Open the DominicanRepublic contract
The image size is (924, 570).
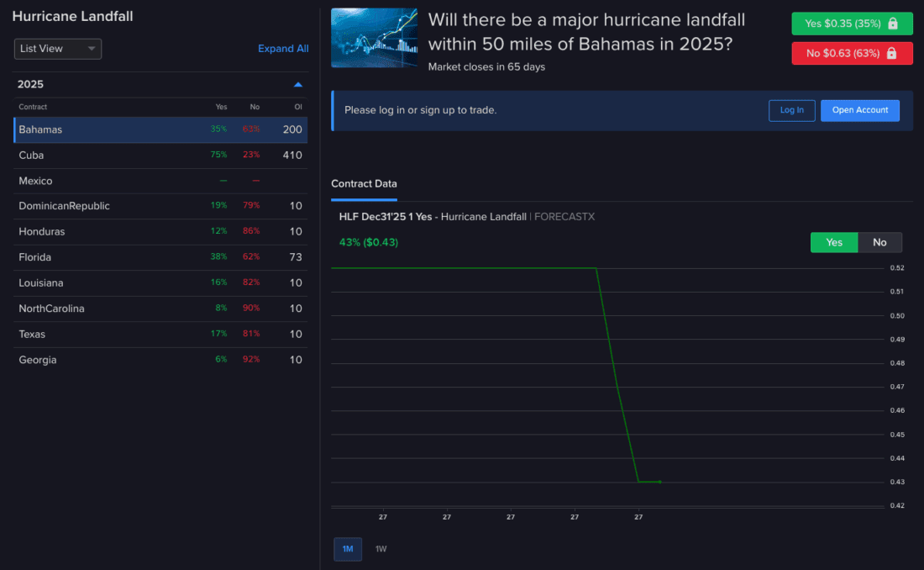point(160,206)
